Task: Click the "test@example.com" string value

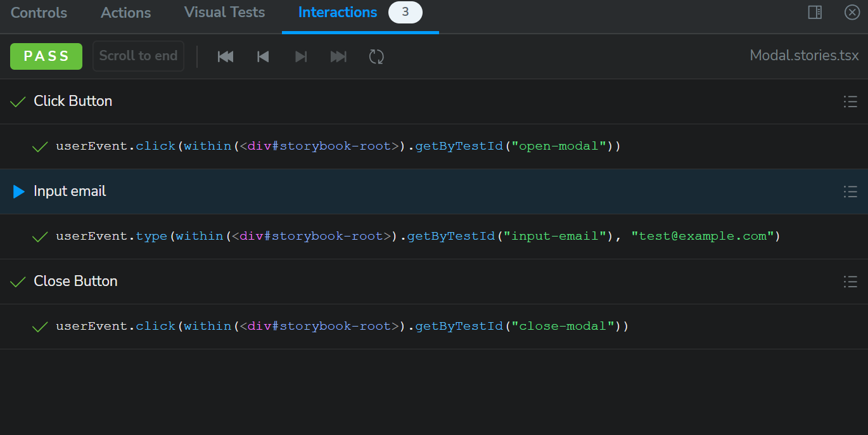Action: (x=703, y=236)
